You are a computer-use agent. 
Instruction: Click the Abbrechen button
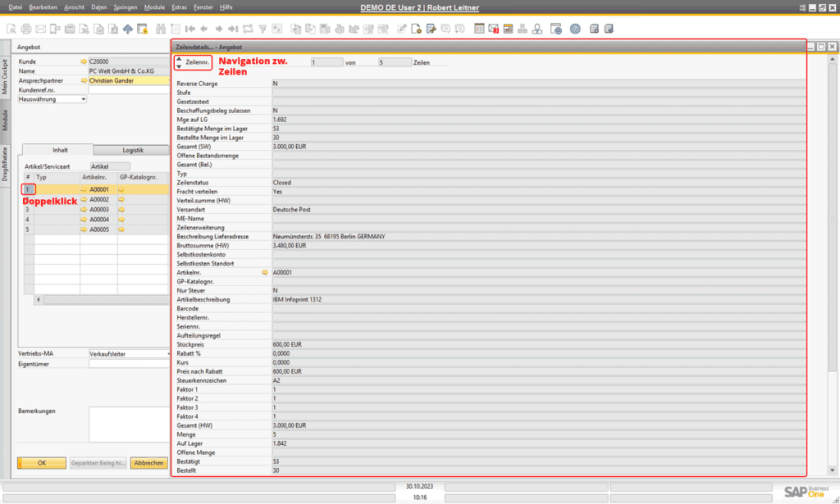click(148, 462)
